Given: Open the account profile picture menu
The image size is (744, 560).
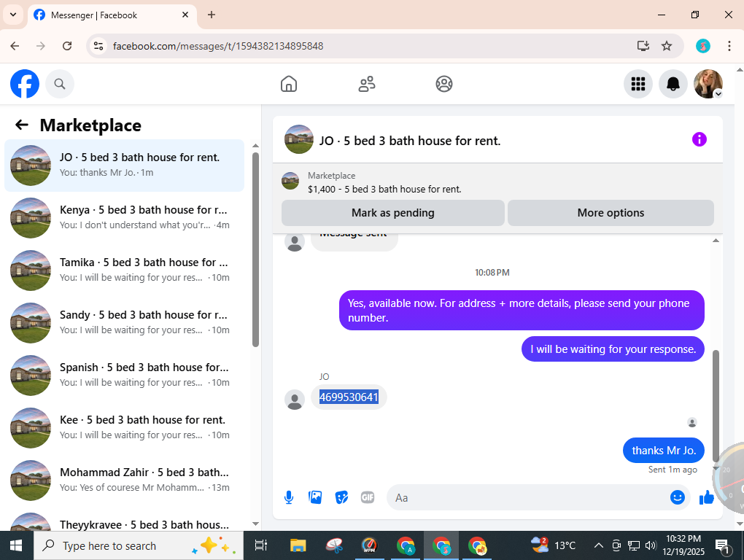Looking at the screenshot, I should coord(708,84).
